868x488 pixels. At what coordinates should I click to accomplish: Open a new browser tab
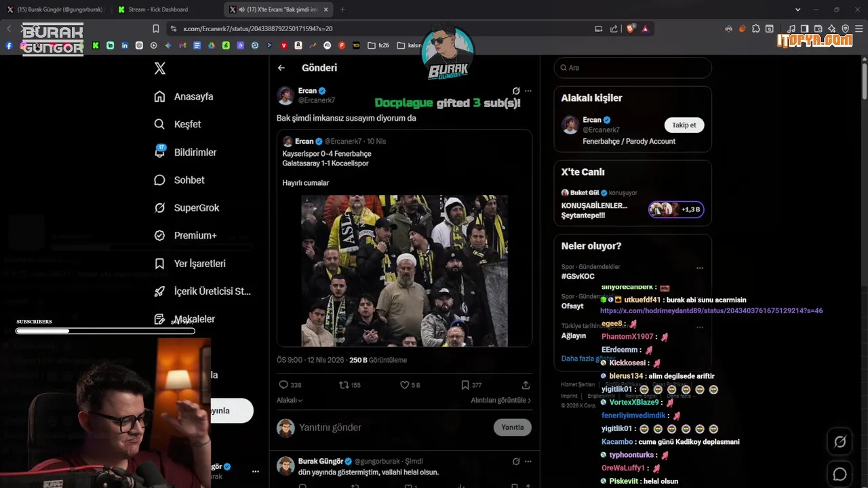coord(342,9)
